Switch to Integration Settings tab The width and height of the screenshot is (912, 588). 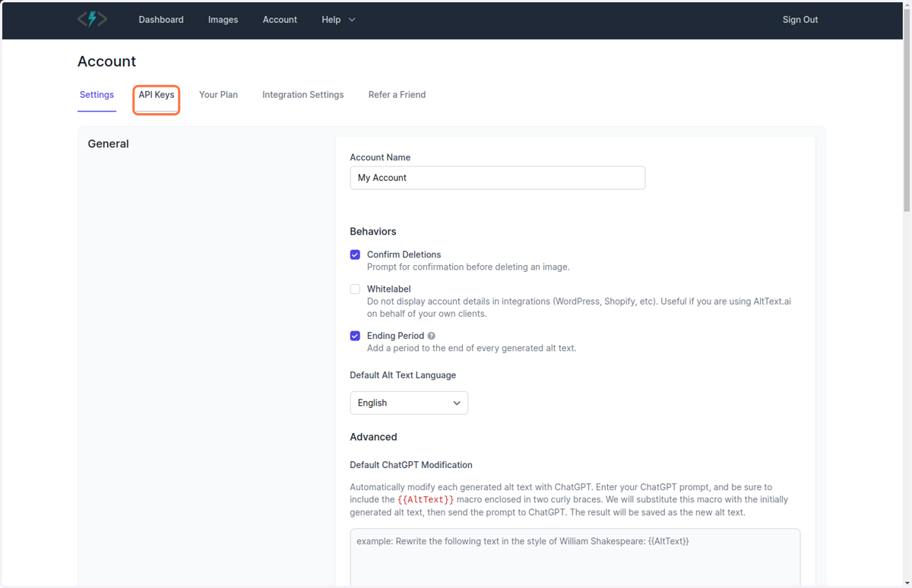click(x=303, y=95)
